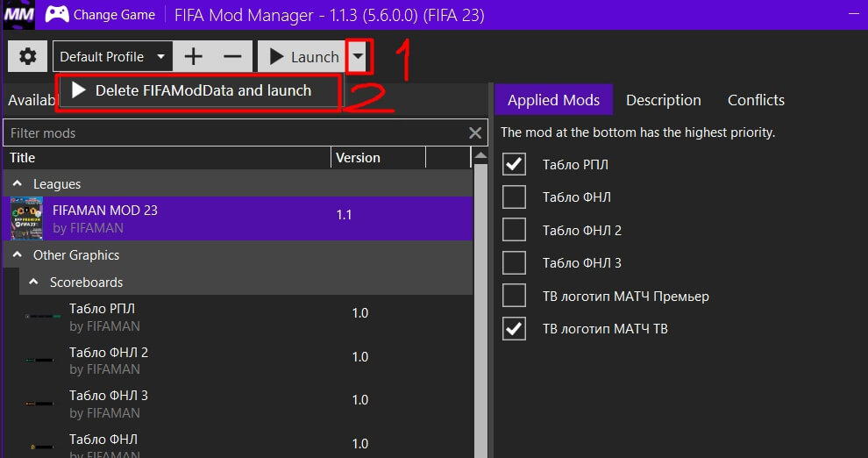Click the ТВ логотип МАТЧ Премьер label
The width and height of the screenshot is (868, 458).
625,297
